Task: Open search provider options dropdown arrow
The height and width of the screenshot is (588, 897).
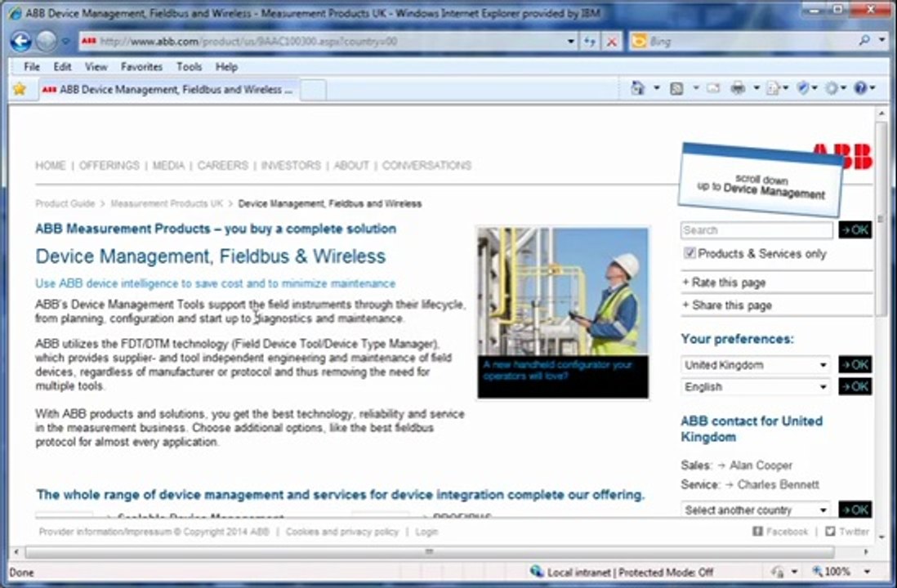Action: click(x=881, y=40)
